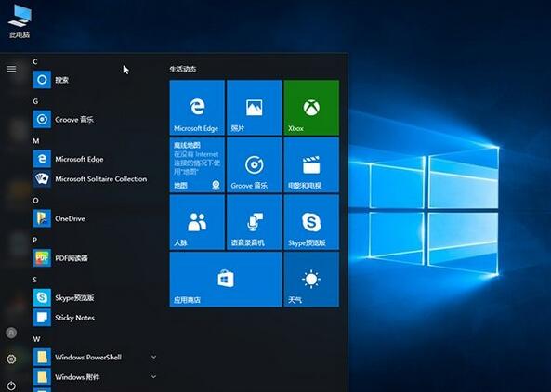Expand Windows PowerShell chevron
Screen dimensions: 551x392
[153, 358]
